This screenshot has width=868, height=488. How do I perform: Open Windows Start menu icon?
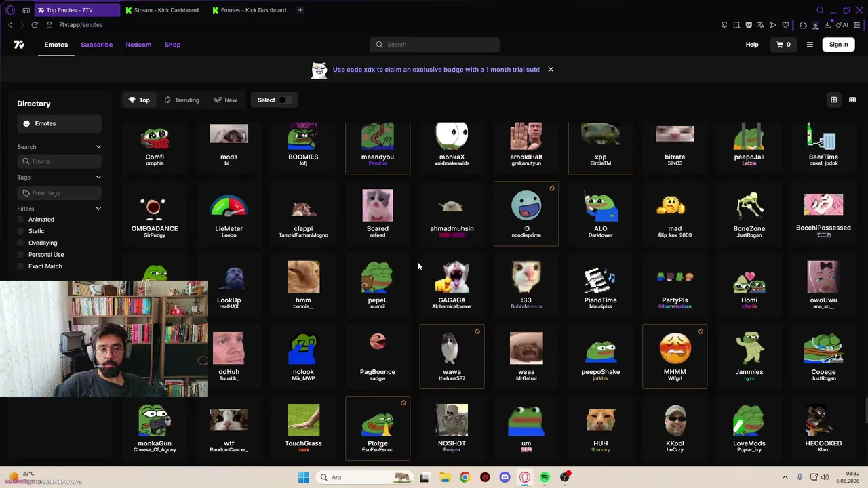(x=303, y=477)
